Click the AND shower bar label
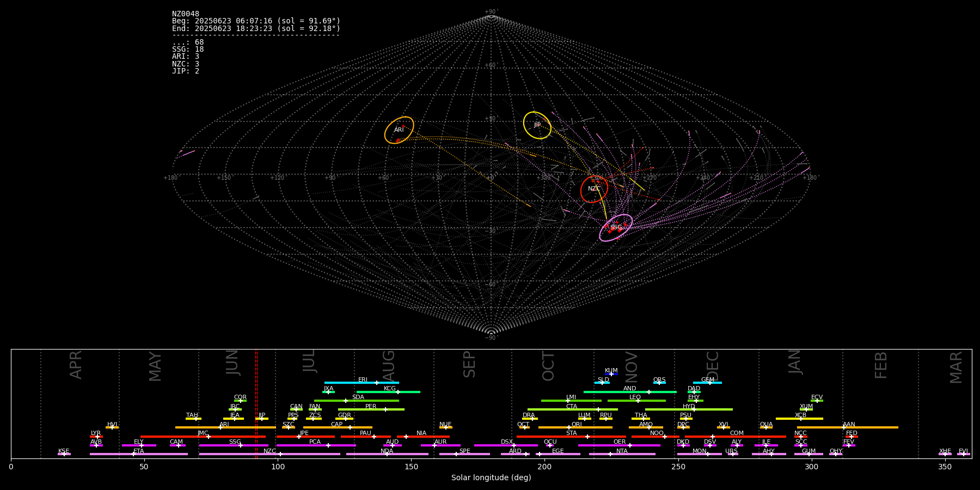 tap(630, 389)
